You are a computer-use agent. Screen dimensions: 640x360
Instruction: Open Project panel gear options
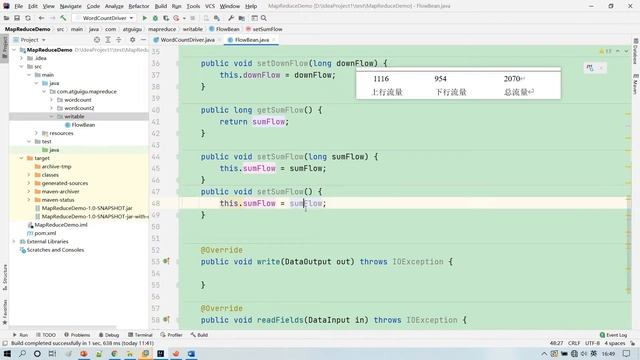[132, 40]
